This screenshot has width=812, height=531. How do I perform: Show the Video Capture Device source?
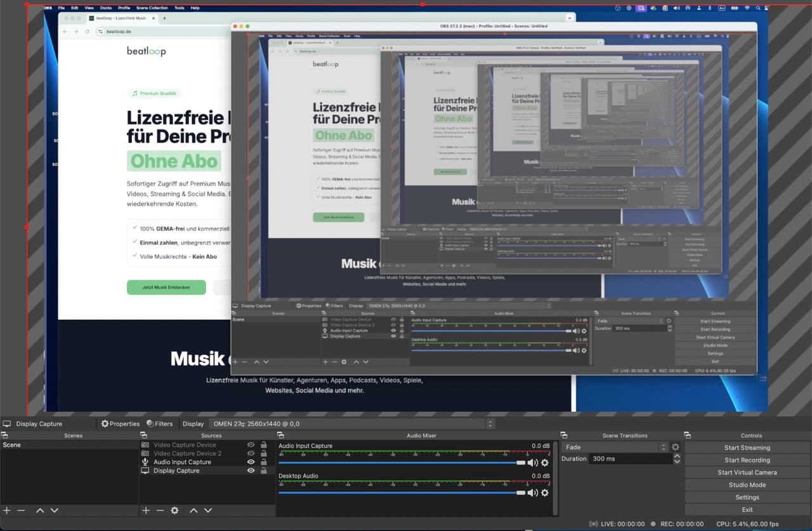pyautogui.click(x=251, y=445)
